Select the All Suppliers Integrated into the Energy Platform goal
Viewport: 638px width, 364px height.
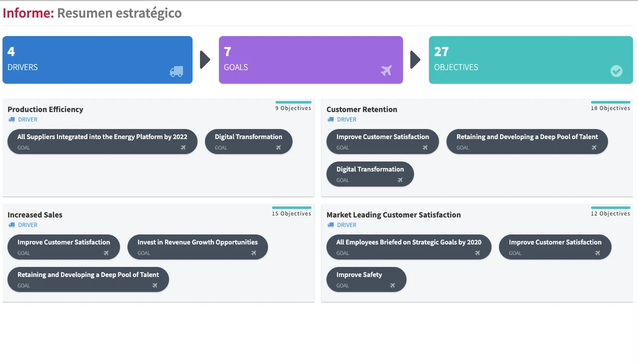point(102,141)
